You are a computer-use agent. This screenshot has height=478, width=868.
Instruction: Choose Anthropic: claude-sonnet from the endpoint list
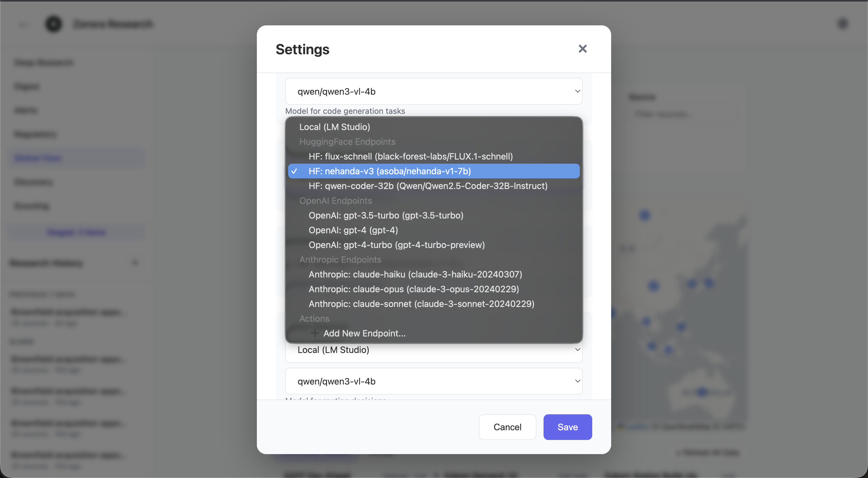[422, 304]
